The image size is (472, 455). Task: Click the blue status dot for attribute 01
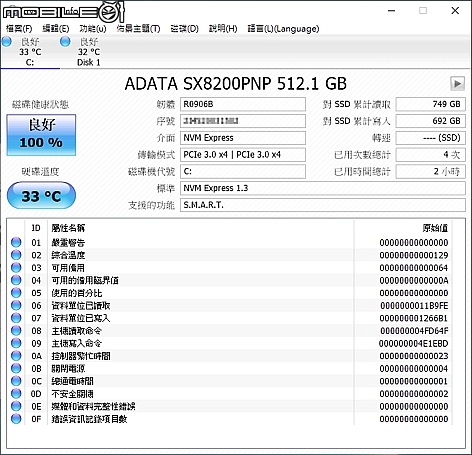16,242
